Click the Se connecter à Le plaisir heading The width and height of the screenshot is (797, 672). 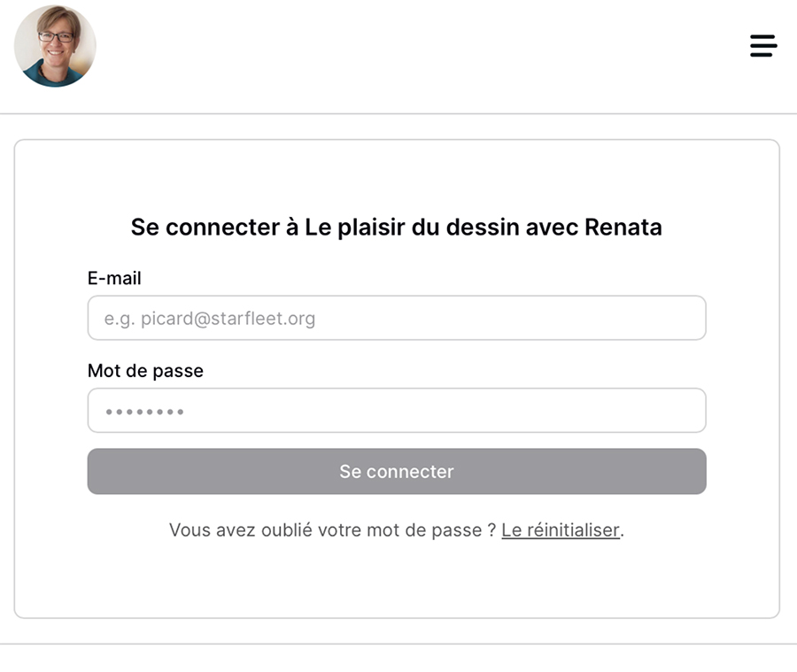pyautogui.click(x=396, y=228)
